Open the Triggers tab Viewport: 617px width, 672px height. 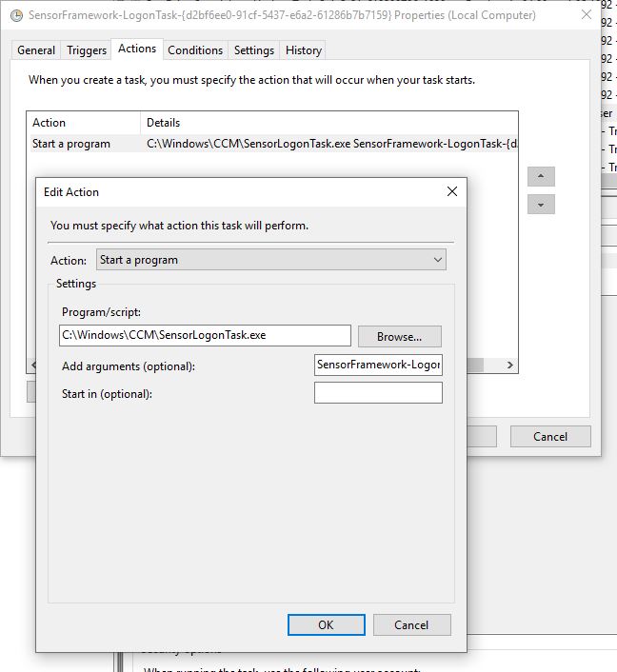87,50
